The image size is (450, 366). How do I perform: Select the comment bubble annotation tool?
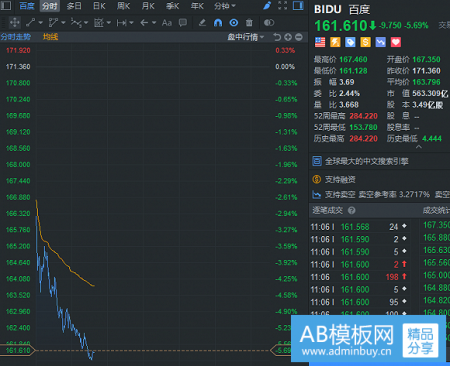tap(183, 23)
